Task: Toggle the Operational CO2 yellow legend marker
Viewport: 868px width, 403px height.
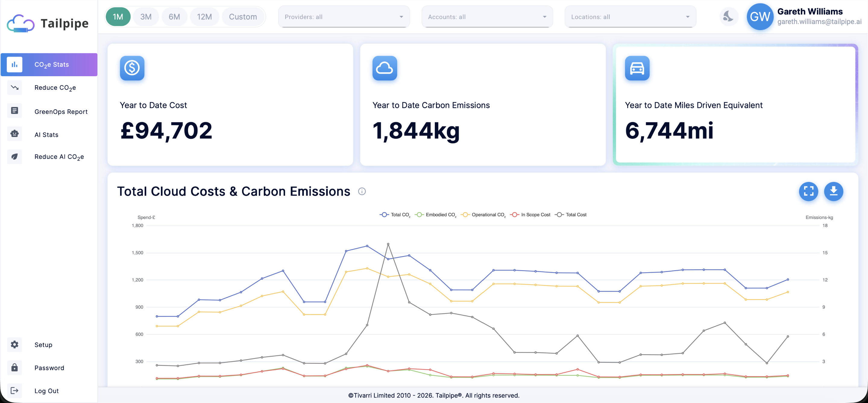Action: (465, 215)
